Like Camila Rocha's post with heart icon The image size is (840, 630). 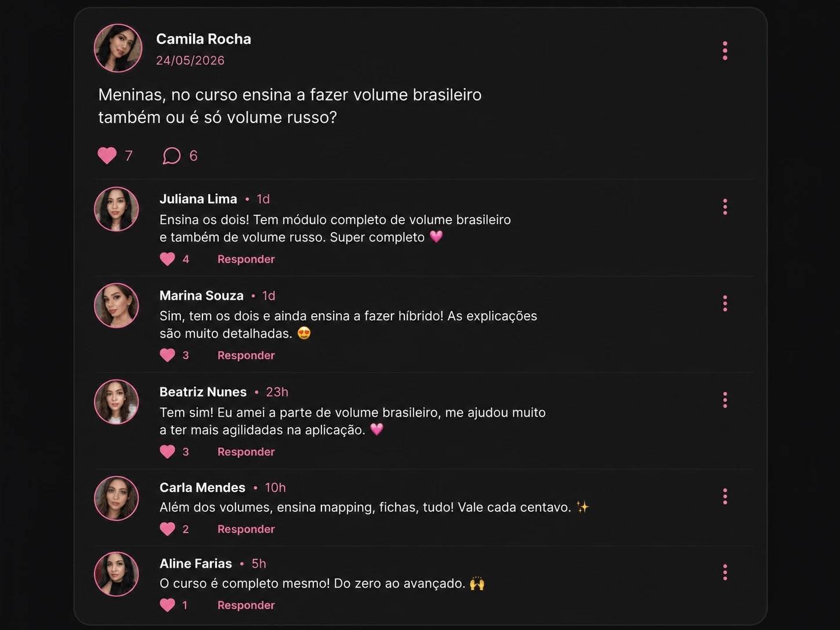pyautogui.click(x=107, y=155)
